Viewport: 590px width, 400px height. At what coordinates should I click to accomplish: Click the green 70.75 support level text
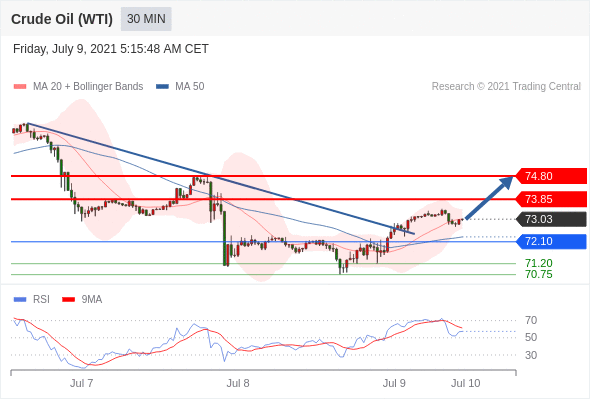coord(538,274)
